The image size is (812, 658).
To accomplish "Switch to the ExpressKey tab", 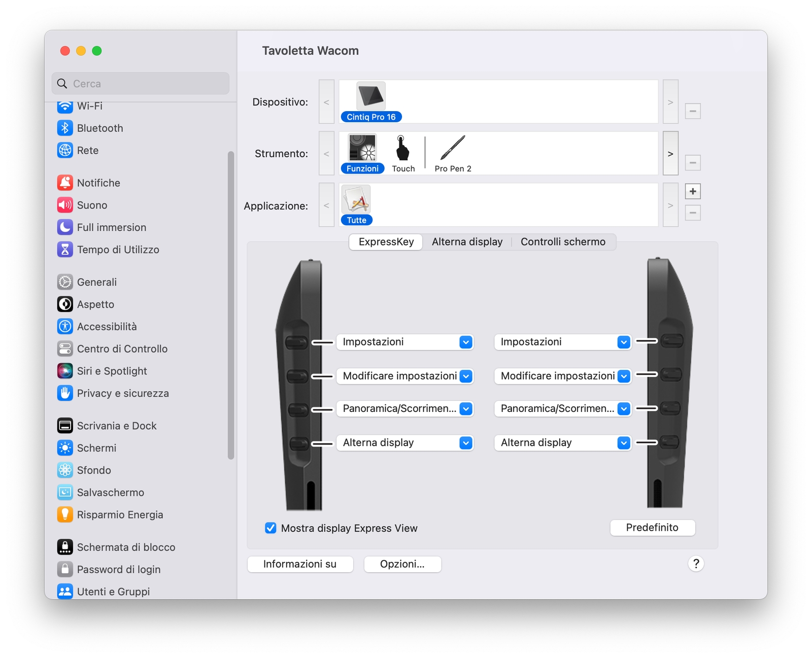I will pos(386,242).
